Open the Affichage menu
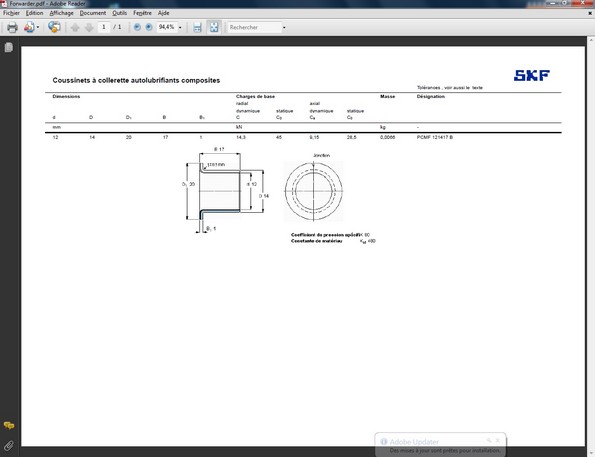This screenshot has width=595, height=457. [61, 13]
